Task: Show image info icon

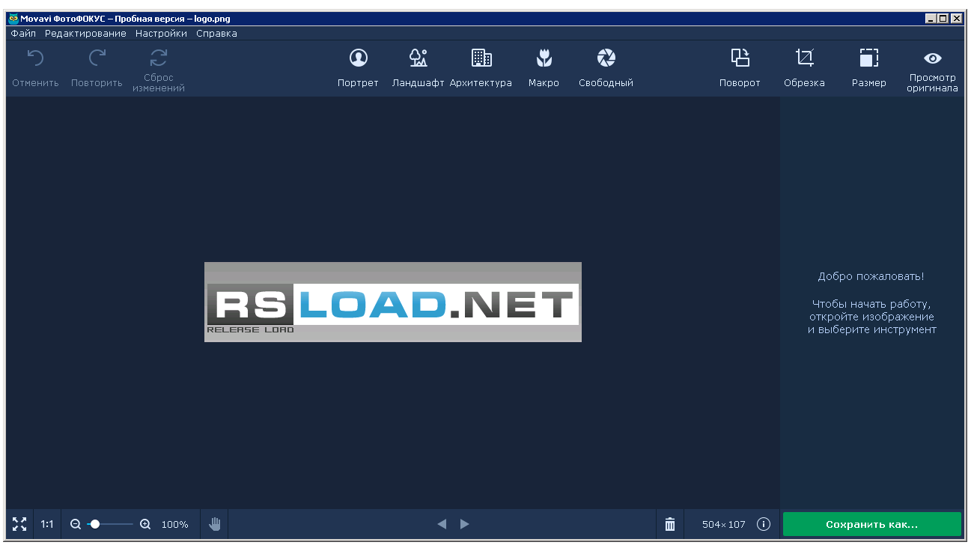Action: point(764,524)
